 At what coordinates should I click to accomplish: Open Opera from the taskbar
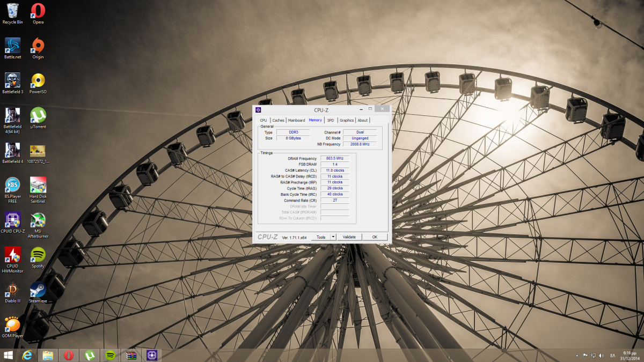click(69, 355)
